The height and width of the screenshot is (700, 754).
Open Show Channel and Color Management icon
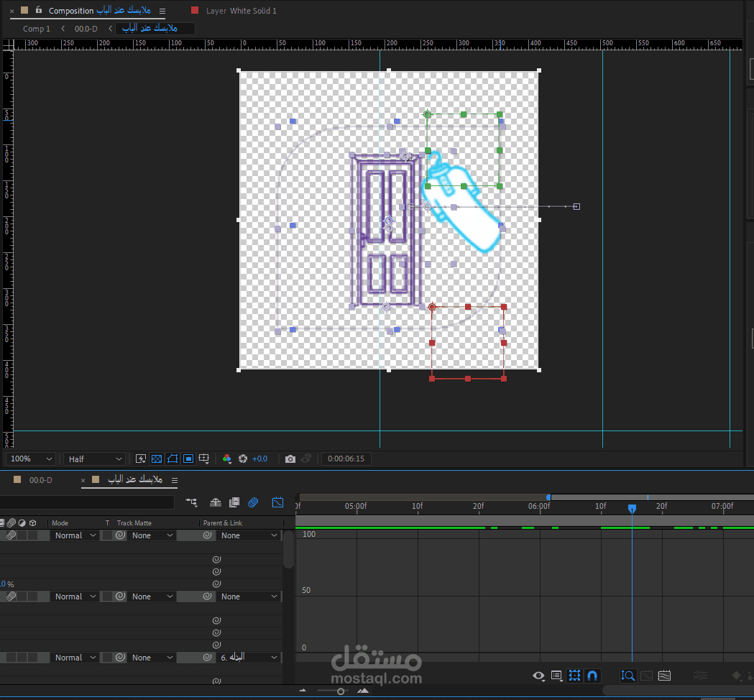227,459
